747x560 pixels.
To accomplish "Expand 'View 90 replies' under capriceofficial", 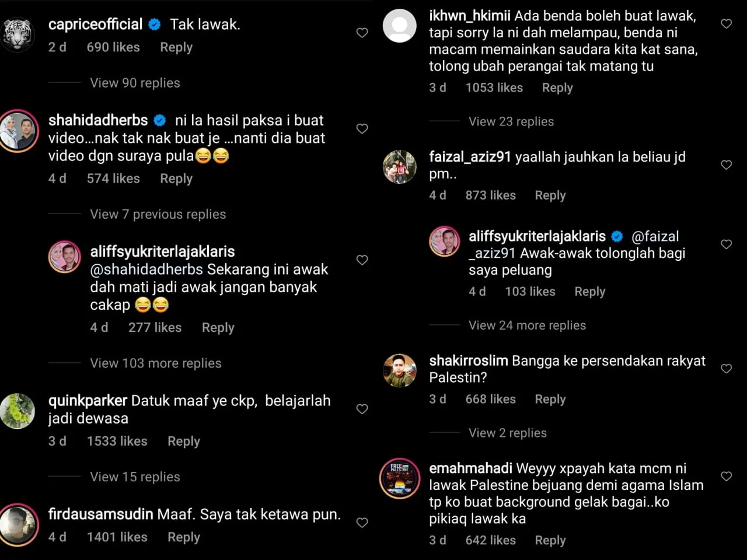I will (135, 83).
